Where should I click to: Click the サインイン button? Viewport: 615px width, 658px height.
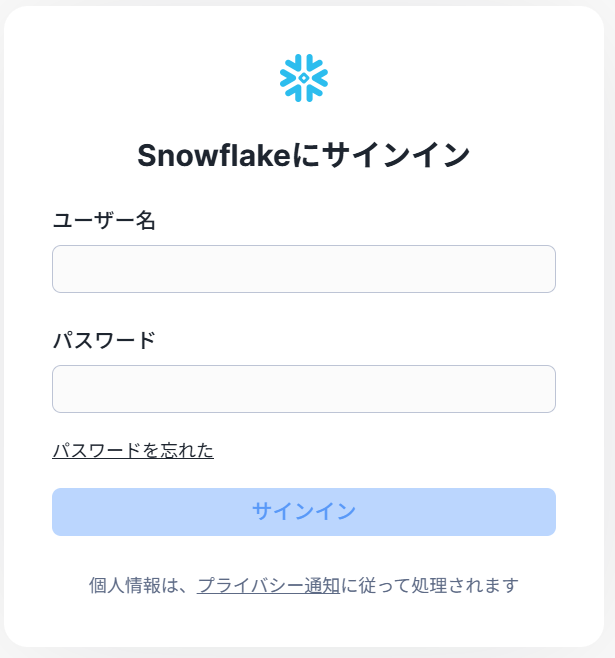(304, 512)
